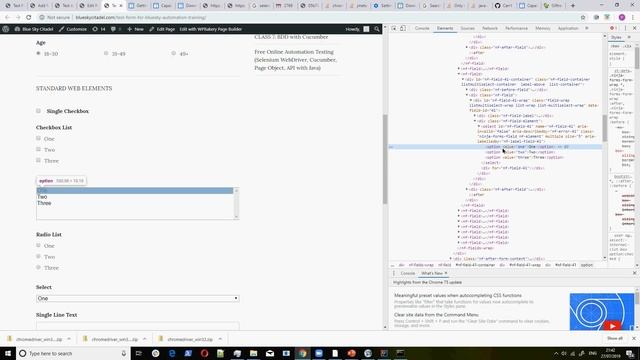Reload the page with the browser refresh icon
This screenshot has height=360, width=640.
pyautogui.click(x=29, y=18)
